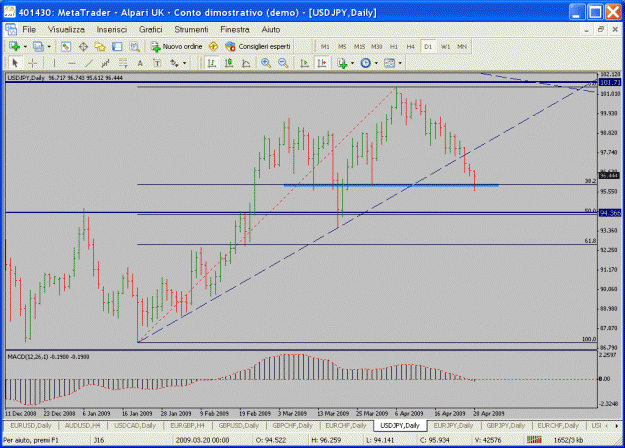This screenshot has height=448, width=625.
Task: Click the arrows objects tool icon
Action: pos(174,63)
